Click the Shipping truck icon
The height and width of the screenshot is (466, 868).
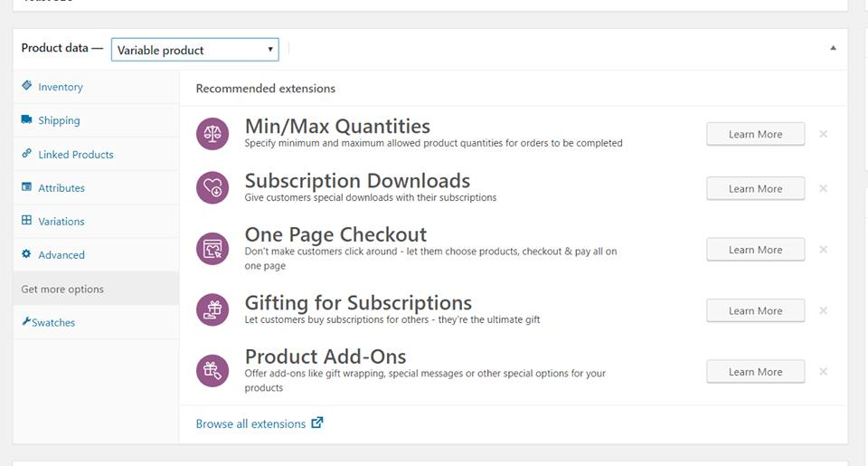click(27, 120)
